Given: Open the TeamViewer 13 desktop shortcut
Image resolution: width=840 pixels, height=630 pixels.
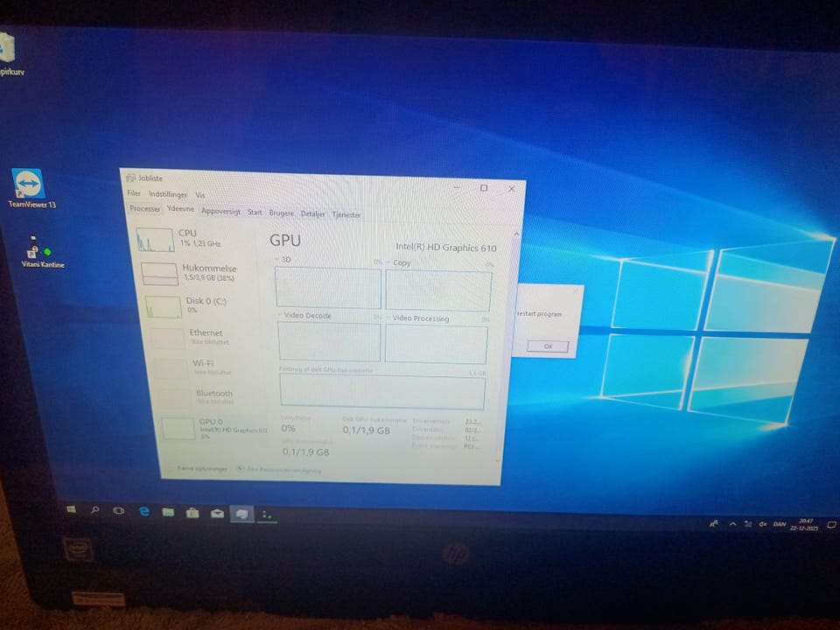Looking at the screenshot, I should click(x=30, y=188).
